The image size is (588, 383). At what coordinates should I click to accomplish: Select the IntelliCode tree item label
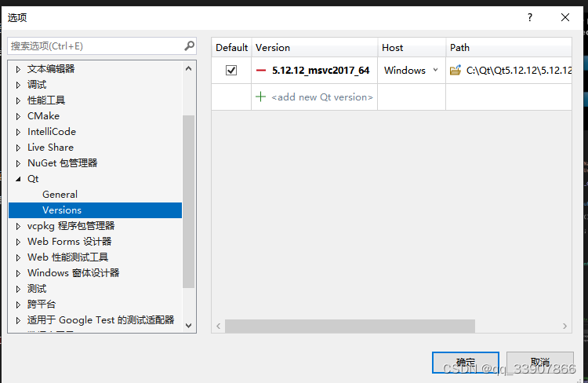pyautogui.click(x=52, y=132)
